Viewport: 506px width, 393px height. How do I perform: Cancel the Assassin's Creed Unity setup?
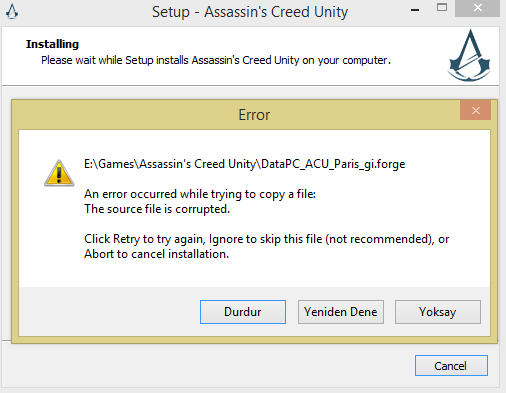point(451,366)
